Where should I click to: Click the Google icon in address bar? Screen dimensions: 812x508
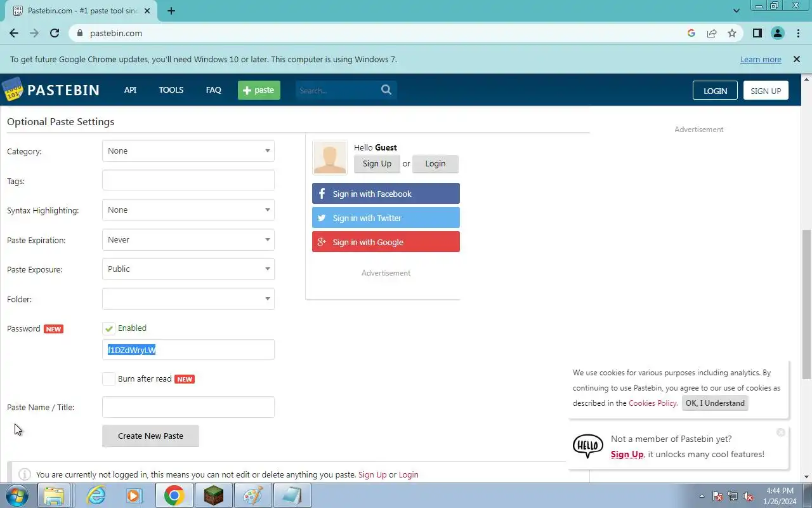691,33
